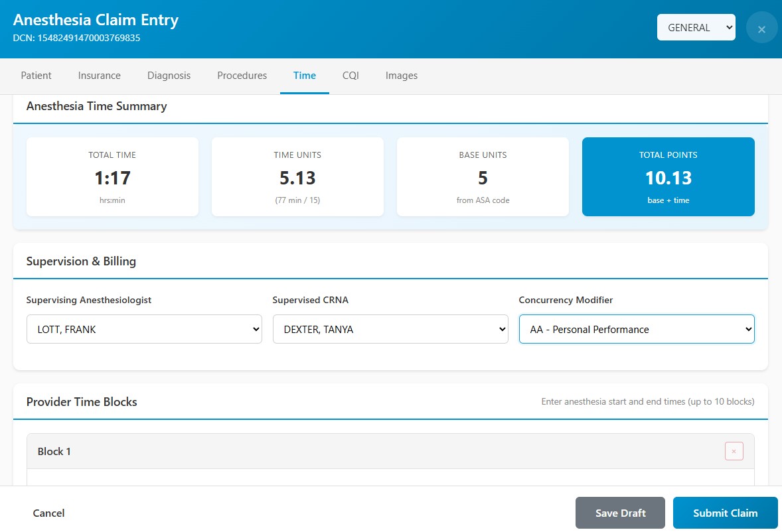This screenshot has height=532, width=782.
Task: View the Images tab
Action: (x=401, y=76)
